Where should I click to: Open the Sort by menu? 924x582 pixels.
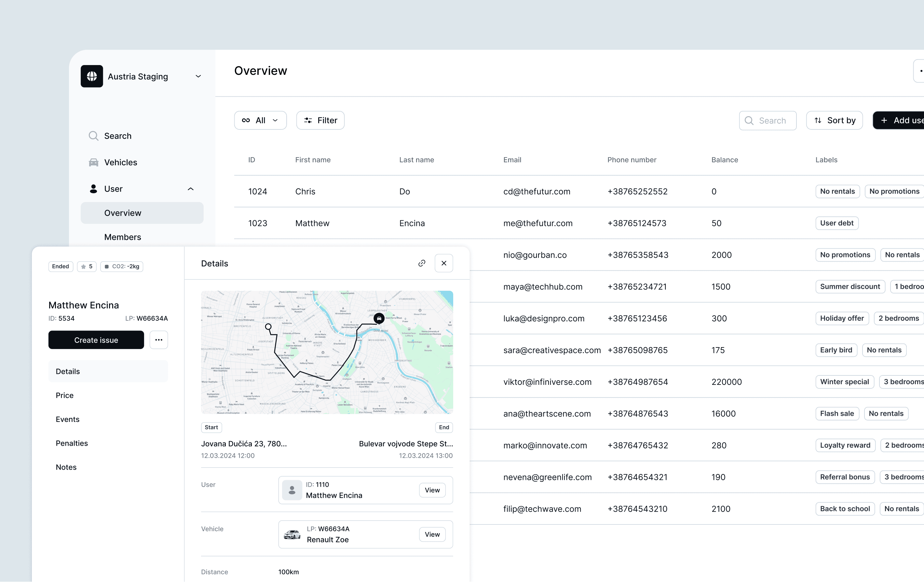(834, 120)
